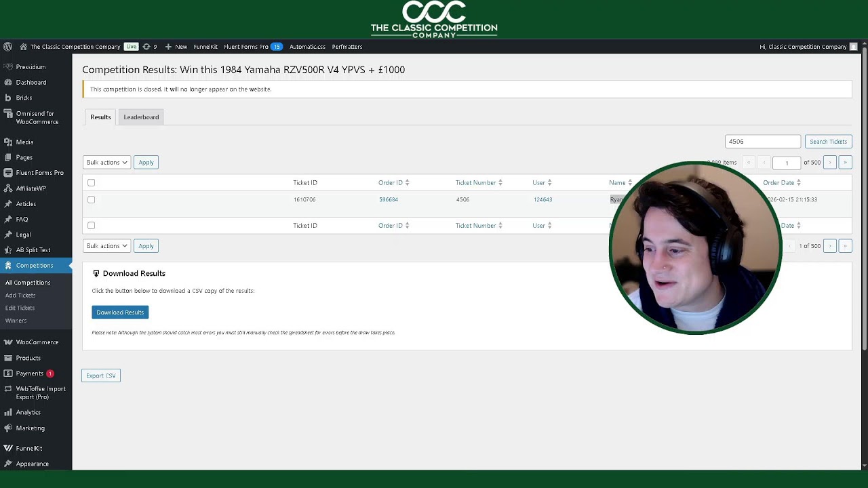Click the Fluent Forms Pro sidebar icon
The image size is (868, 488).
pyautogui.click(x=8, y=173)
